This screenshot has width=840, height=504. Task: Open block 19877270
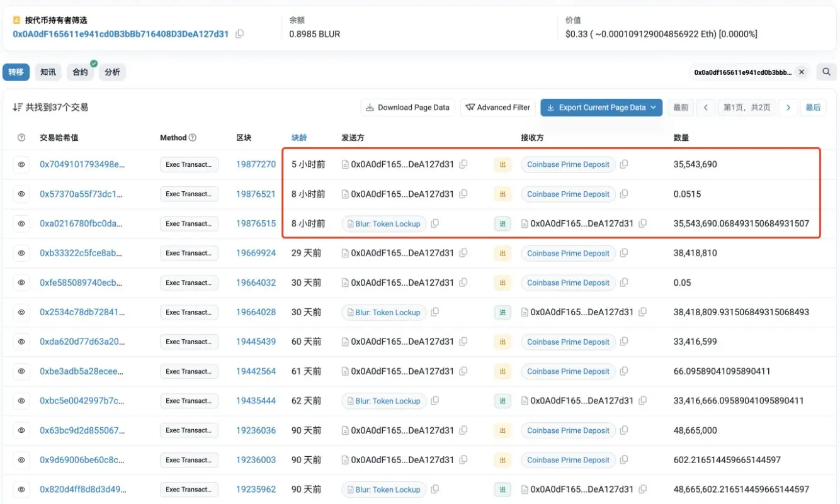[256, 164]
